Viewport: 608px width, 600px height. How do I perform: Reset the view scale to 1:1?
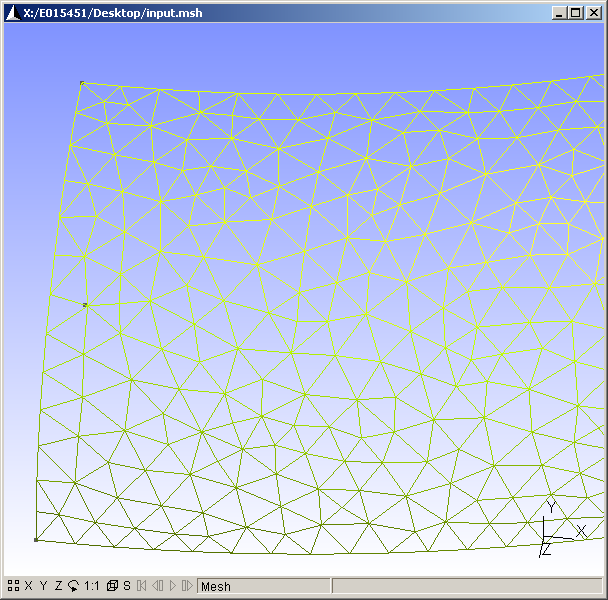pyautogui.click(x=92, y=586)
